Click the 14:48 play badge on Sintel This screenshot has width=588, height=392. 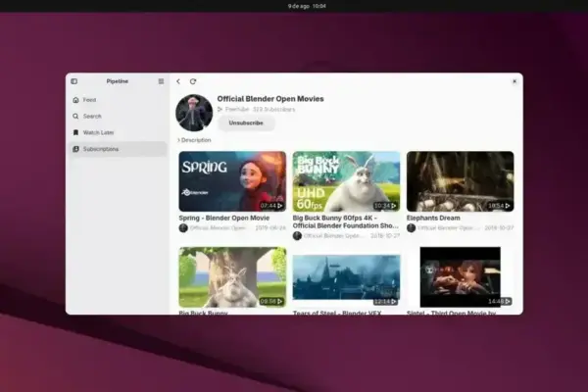(x=499, y=301)
